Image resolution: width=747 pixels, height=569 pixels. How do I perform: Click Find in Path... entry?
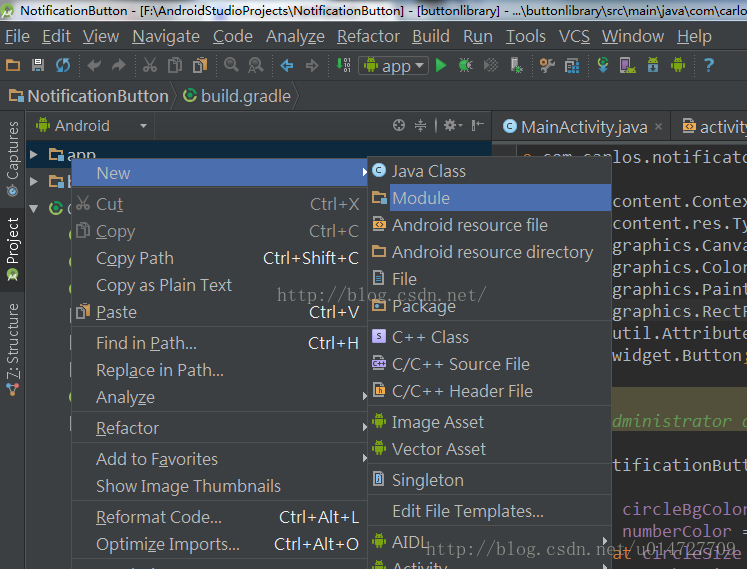click(220, 343)
